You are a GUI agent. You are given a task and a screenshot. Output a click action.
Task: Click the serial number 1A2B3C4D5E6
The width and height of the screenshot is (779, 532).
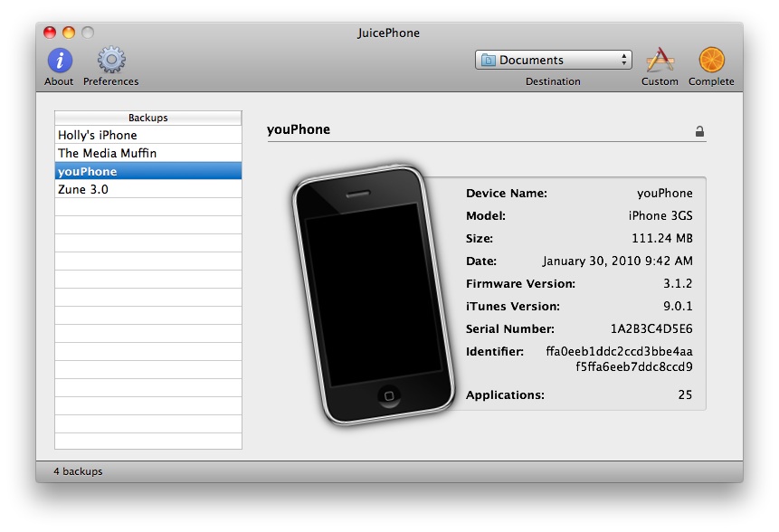click(x=651, y=328)
